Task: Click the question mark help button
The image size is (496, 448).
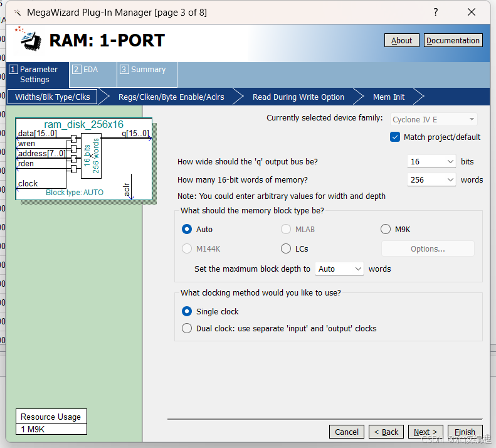Action: click(436, 13)
